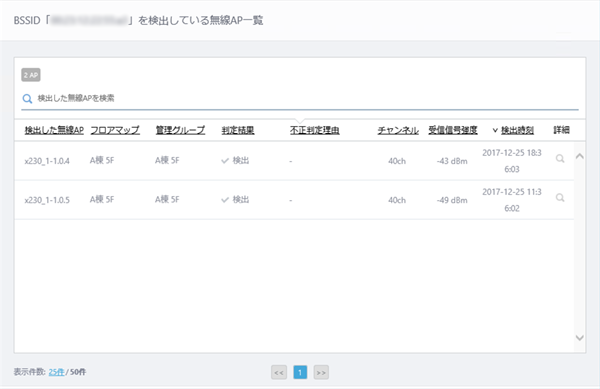Click 40ch channel in x230_1-1.0.5 row
600x389 pixels.
(x=397, y=200)
